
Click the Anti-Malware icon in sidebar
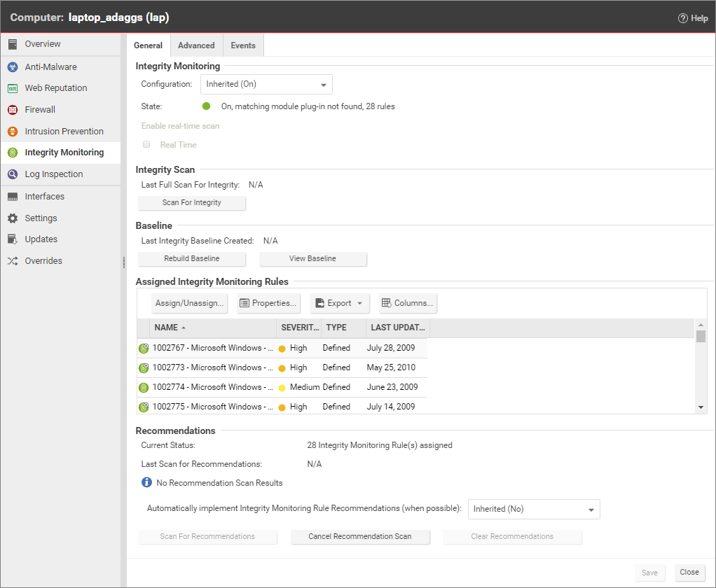pyautogui.click(x=13, y=67)
